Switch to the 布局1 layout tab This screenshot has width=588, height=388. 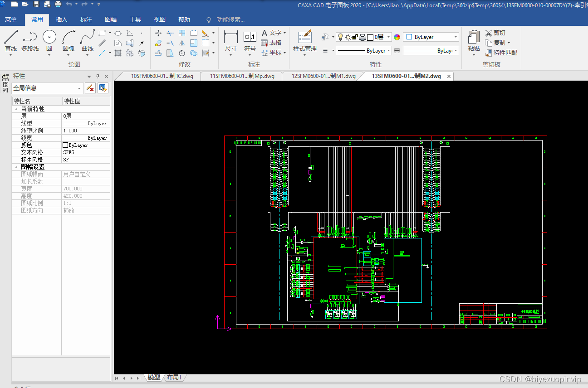tap(174, 377)
